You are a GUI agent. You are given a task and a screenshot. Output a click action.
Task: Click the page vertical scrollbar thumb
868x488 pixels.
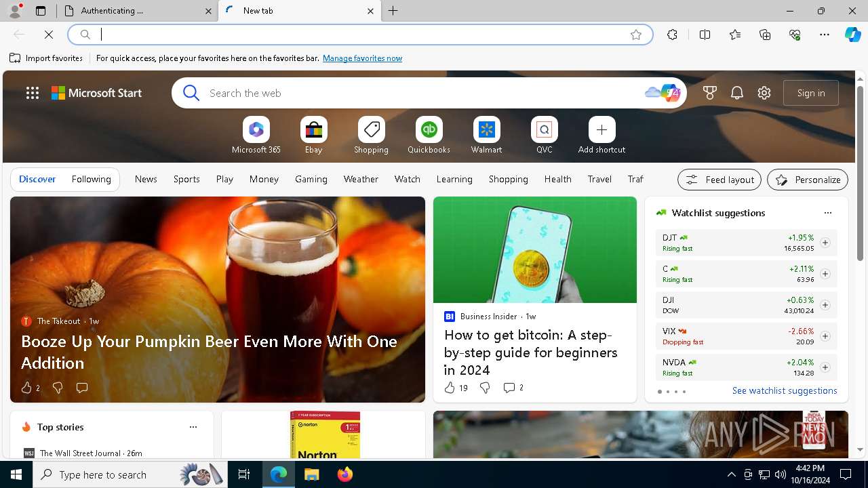click(861, 173)
